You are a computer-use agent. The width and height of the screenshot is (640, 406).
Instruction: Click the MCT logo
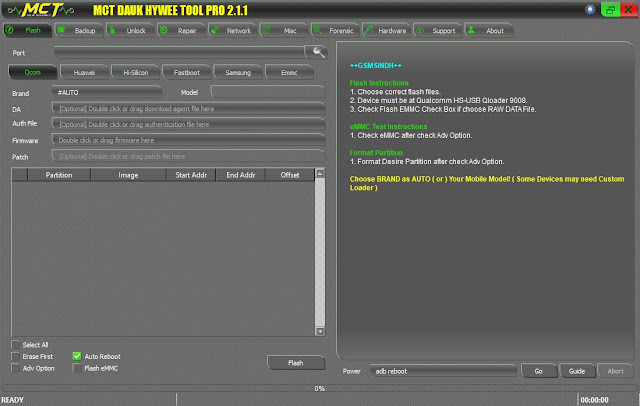(41, 10)
